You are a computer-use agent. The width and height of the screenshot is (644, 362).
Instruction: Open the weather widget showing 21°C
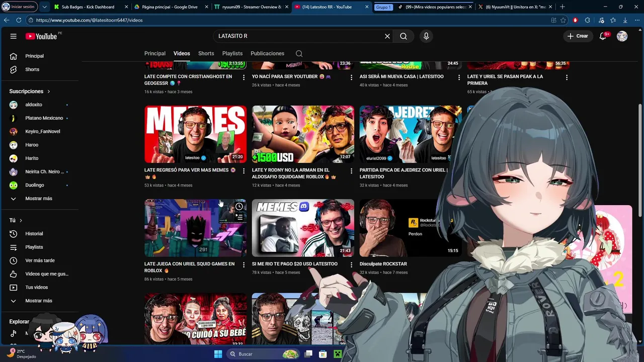tap(21, 353)
